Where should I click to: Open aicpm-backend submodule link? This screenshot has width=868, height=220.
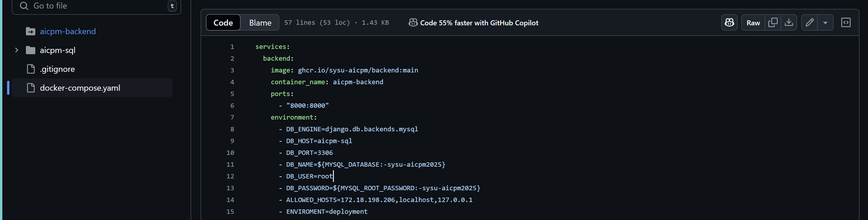point(68,32)
